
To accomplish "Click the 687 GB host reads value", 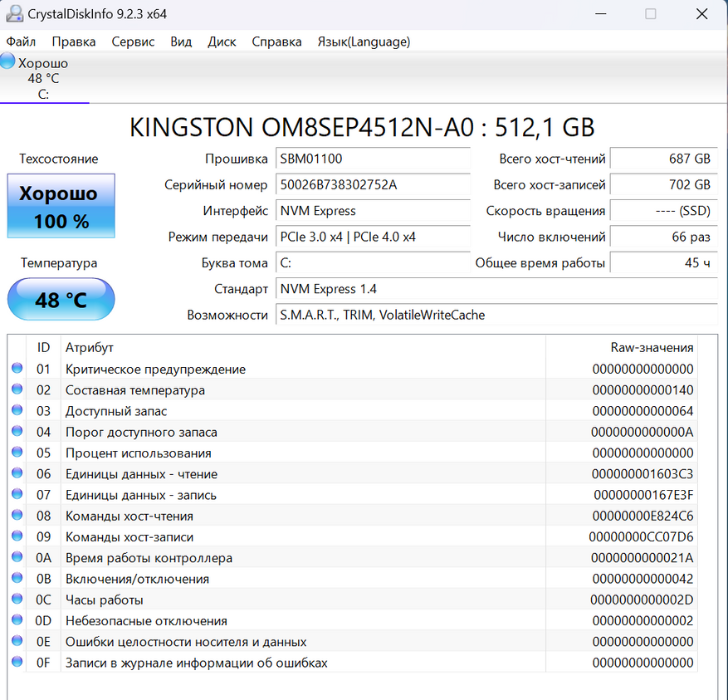I will (x=664, y=159).
